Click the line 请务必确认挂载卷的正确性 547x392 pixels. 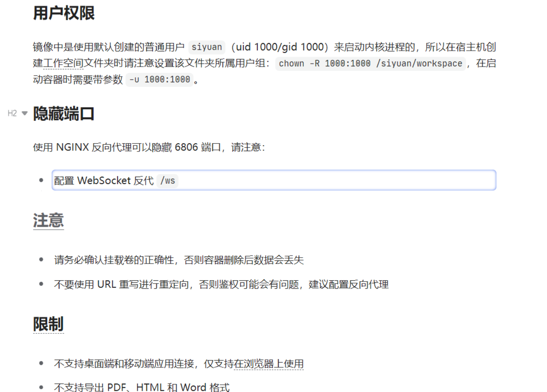click(179, 260)
